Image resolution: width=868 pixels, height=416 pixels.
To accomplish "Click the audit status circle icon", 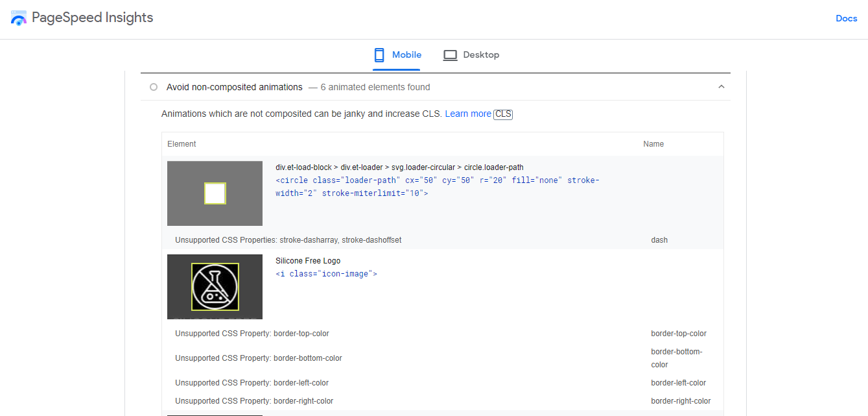I will point(154,87).
